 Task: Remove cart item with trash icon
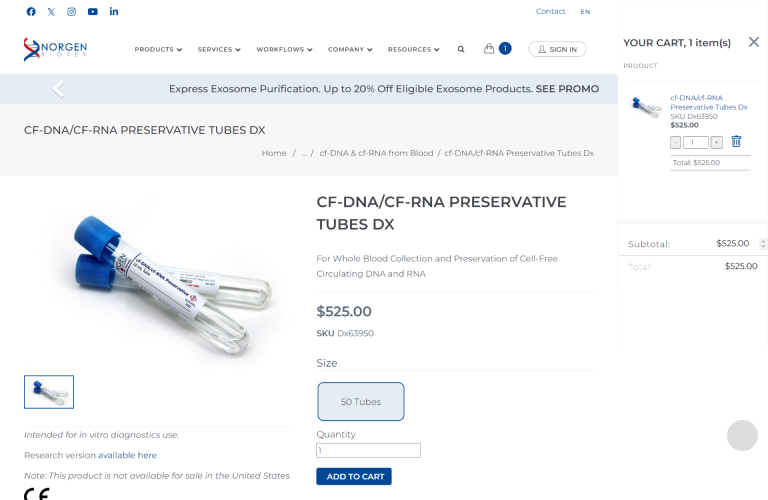point(736,142)
